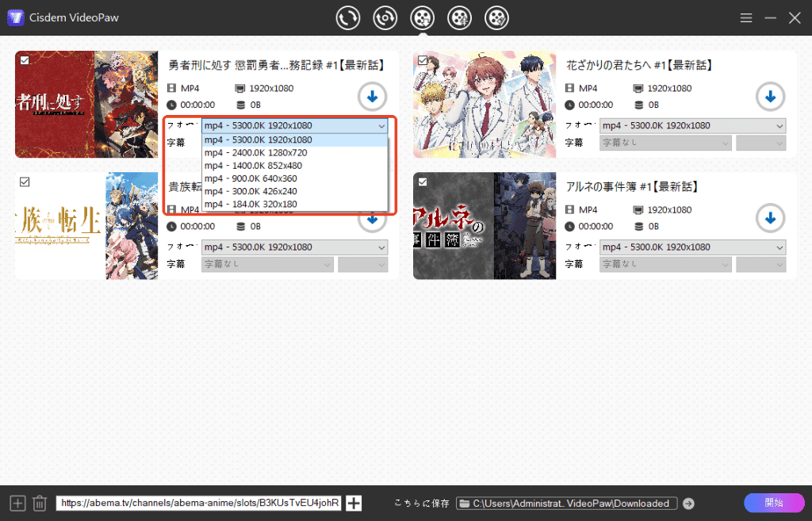Uncheck the アルネの事件簿 video checkbox
The width and height of the screenshot is (812, 521).
point(423,182)
